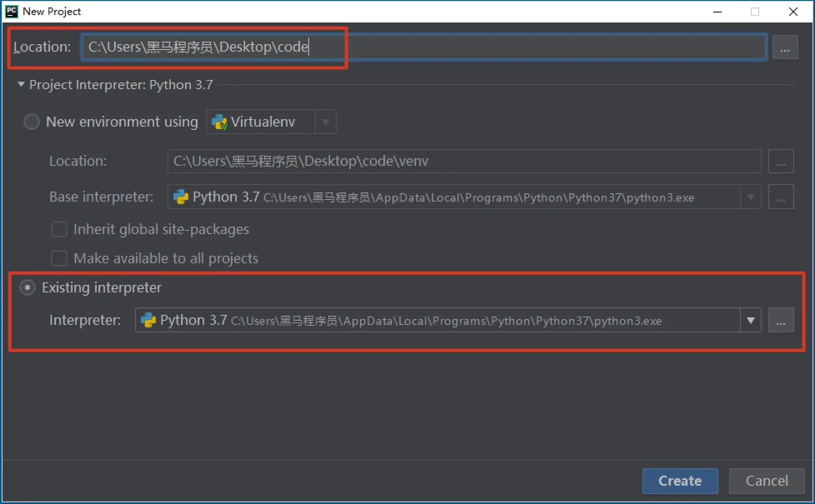Click the Create button
Image resolution: width=815 pixels, height=504 pixels.
[680, 481]
